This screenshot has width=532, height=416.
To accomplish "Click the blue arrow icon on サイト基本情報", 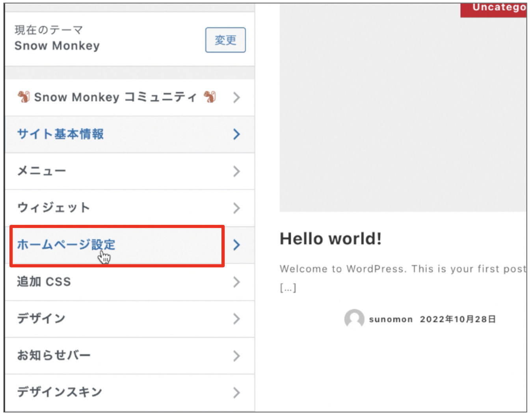I will [x=236, y=134].
